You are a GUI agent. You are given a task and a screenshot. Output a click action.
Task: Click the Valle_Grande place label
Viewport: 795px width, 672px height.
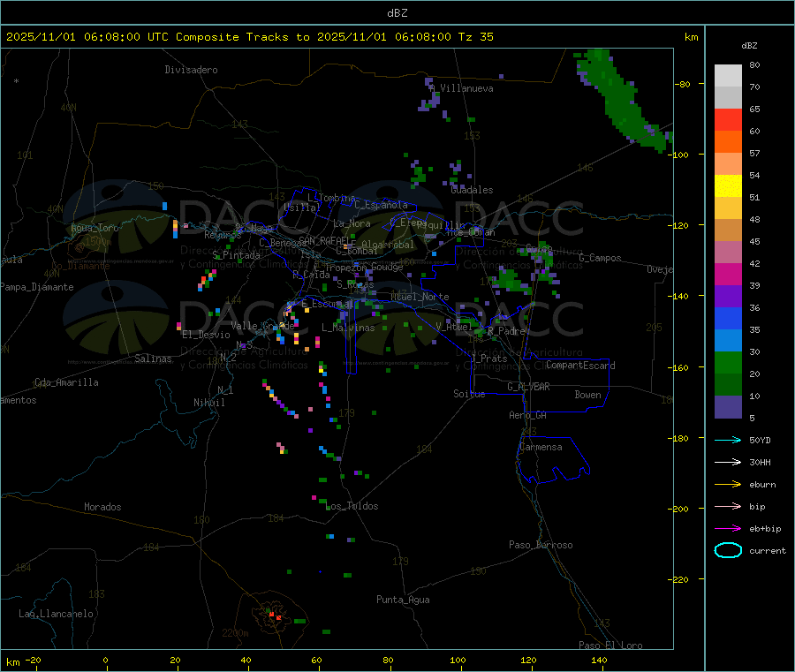262,326
